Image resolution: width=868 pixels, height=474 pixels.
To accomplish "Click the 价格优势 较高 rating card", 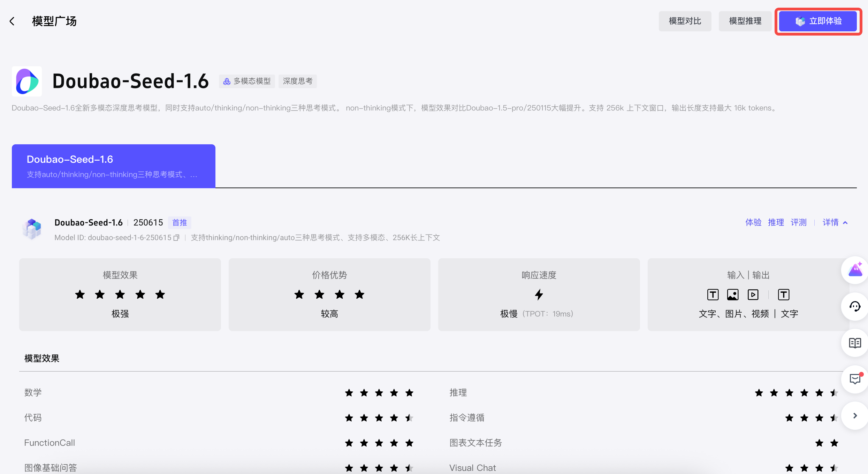I will coord(329,295).
